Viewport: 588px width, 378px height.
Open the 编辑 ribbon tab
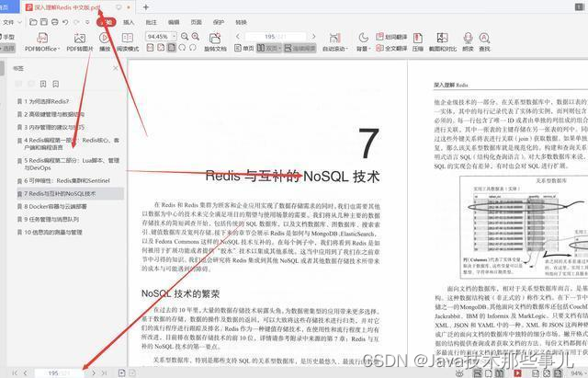[x=174, y=22]
